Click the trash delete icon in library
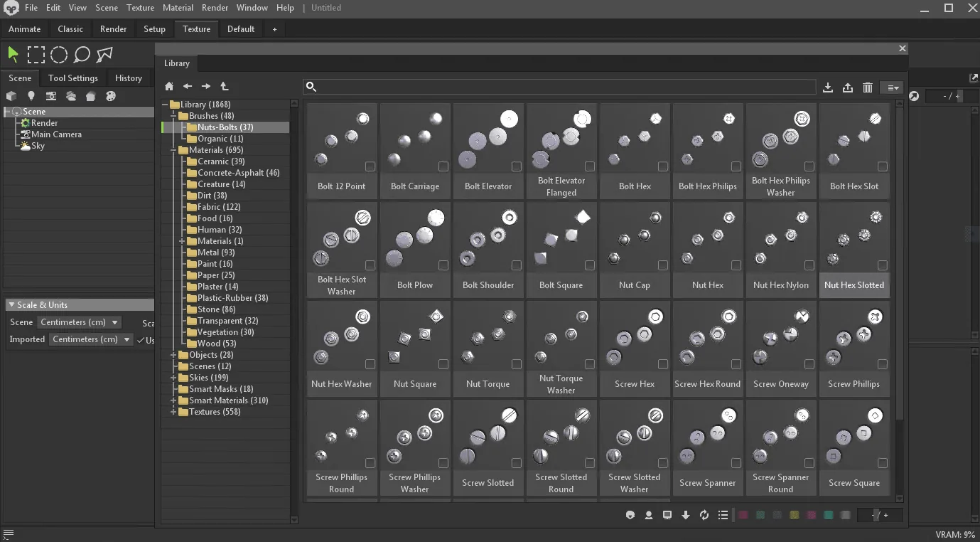980x542 pixels. pyautogui.click(x=868, y=87)
